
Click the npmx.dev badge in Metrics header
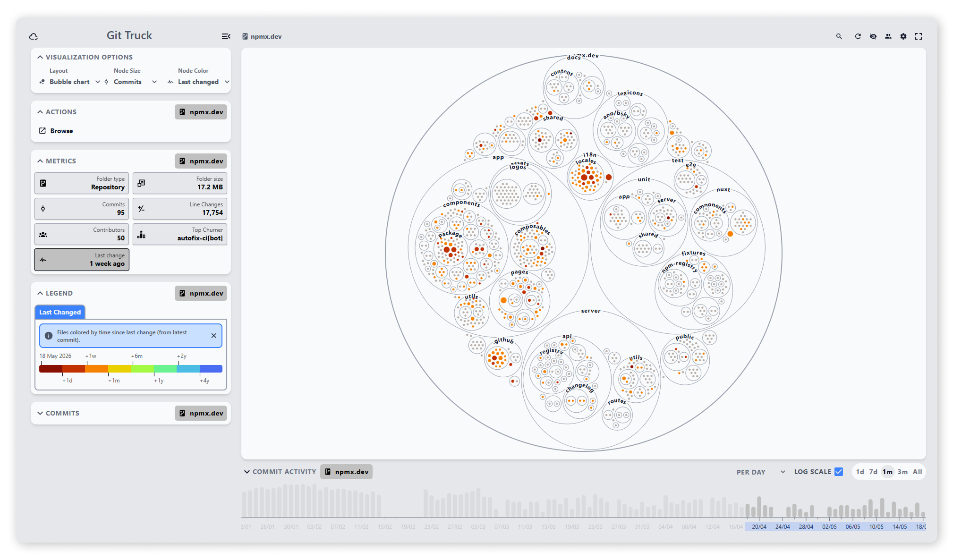tap(201, 161)
